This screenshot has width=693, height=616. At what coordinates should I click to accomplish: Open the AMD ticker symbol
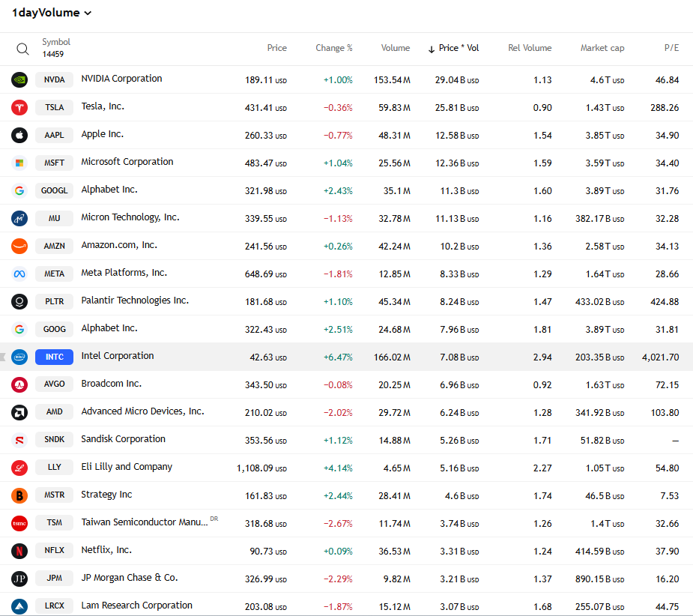tap(55, 412)
